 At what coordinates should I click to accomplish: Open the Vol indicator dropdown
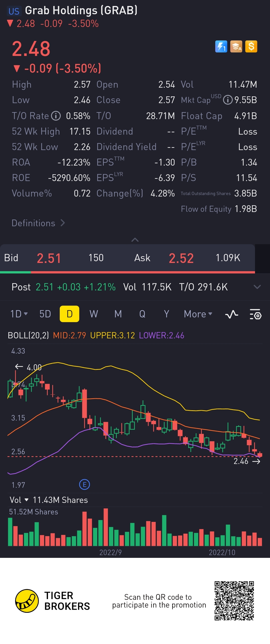tap(19, 500)
